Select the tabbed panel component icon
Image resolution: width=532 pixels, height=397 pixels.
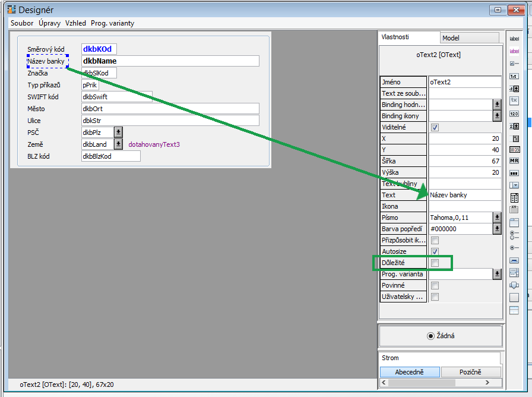514,223
